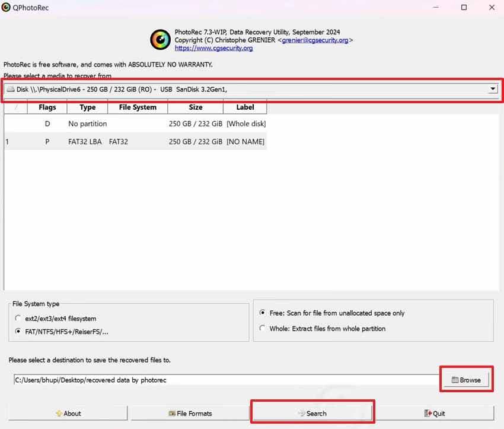Click the About button
504x429 pixels.
(68, 413)
